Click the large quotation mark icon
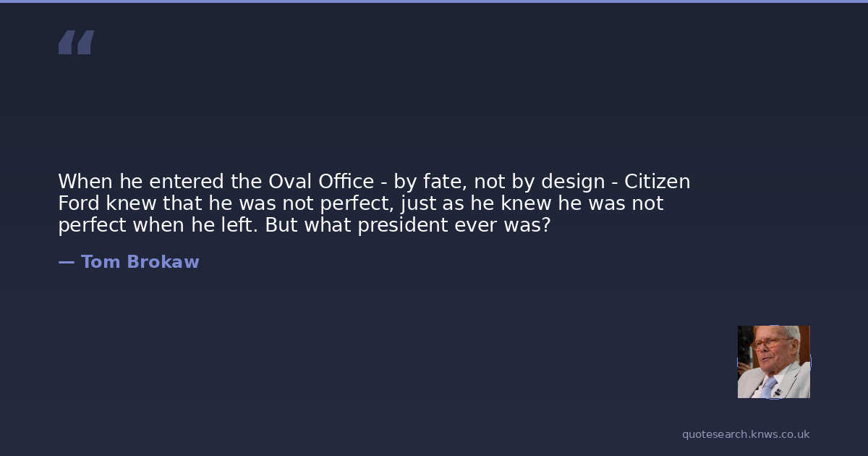 click(76, 43)
